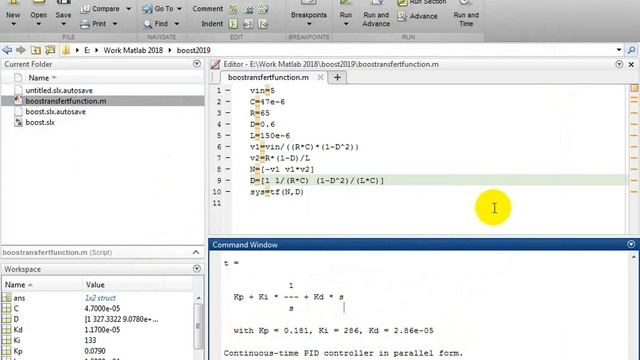Click the Smart Indent icon
Viewport: 640px width, 360px height.
click(233, 24)
